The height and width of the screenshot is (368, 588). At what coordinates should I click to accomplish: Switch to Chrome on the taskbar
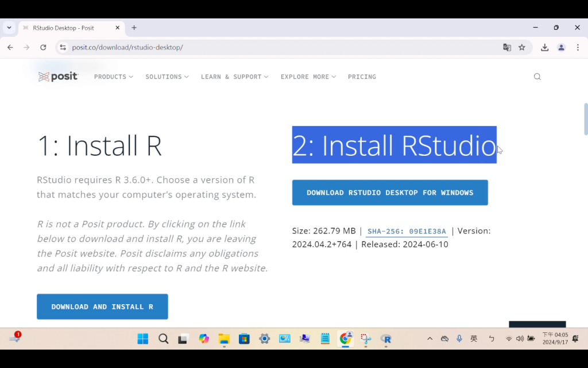coord(345,339)
